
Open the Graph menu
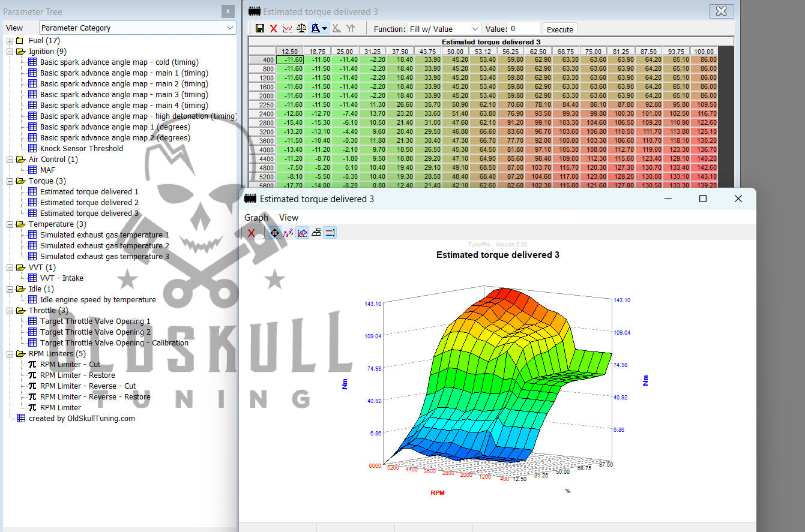256,218
